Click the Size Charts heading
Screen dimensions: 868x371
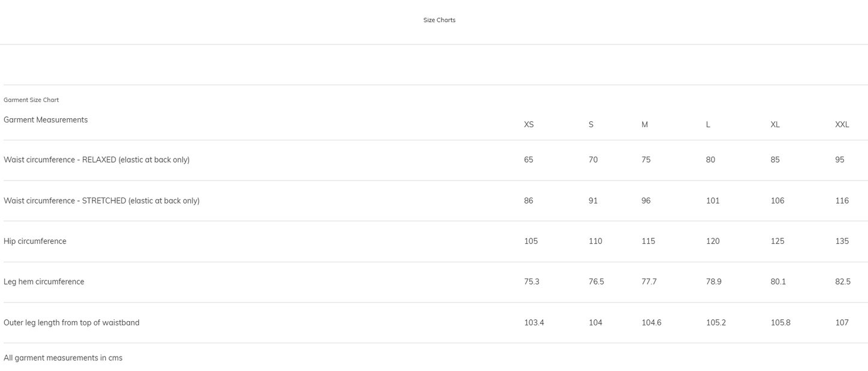click(x=439, y=20)
